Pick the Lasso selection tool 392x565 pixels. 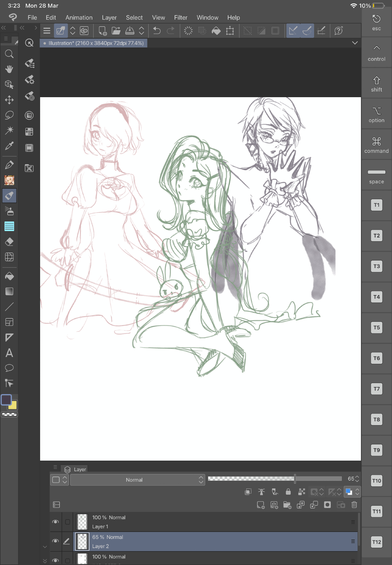pos(9,115)
